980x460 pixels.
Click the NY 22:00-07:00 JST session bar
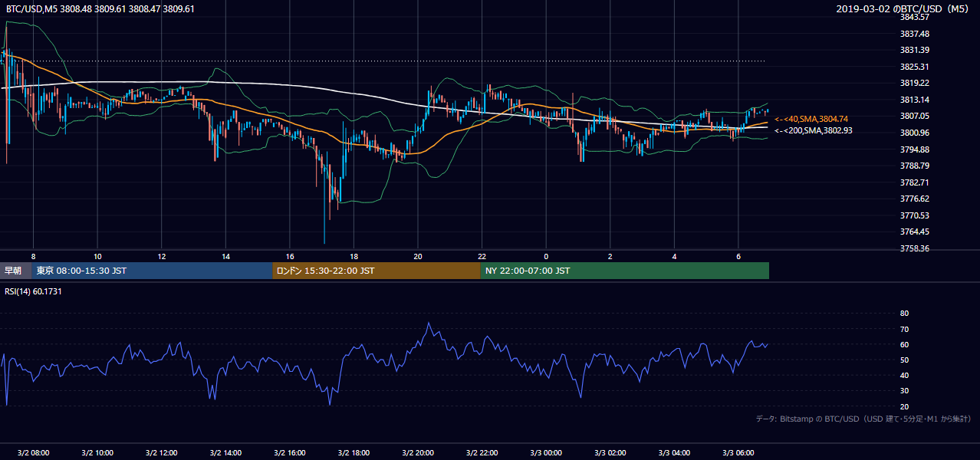coord(625,271)
